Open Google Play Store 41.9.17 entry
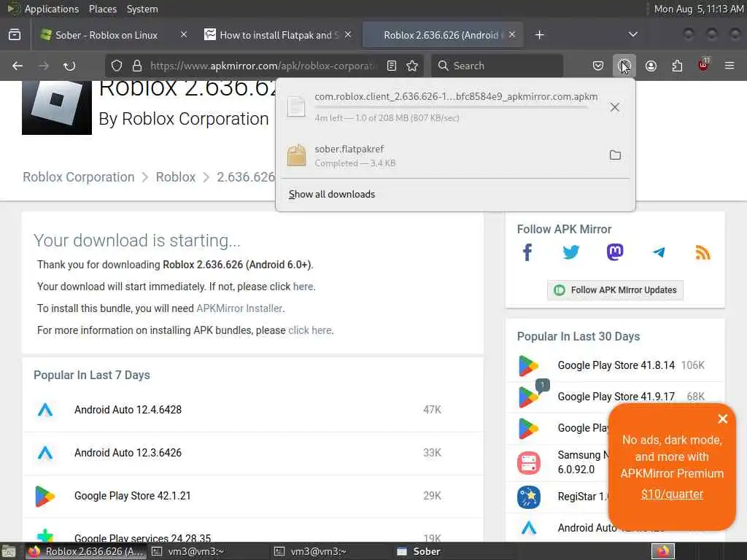747x560 pixels. tap(615, 397)
